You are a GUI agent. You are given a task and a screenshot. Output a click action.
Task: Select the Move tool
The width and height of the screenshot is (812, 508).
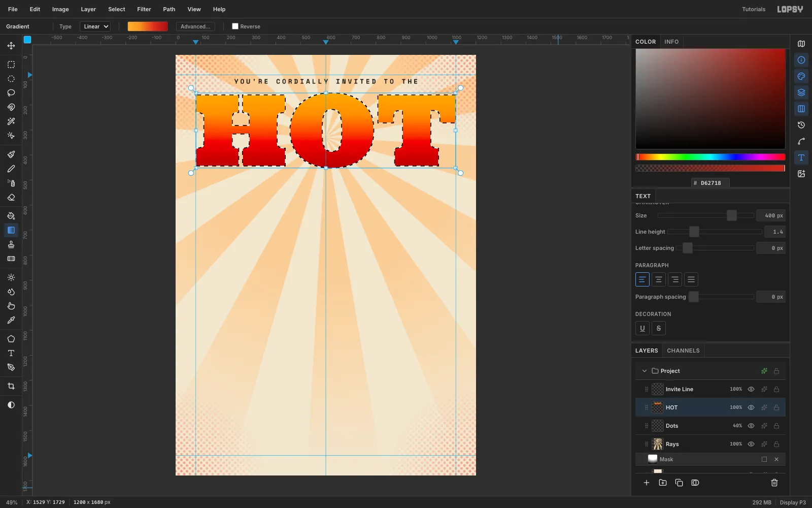pos(11,46)
